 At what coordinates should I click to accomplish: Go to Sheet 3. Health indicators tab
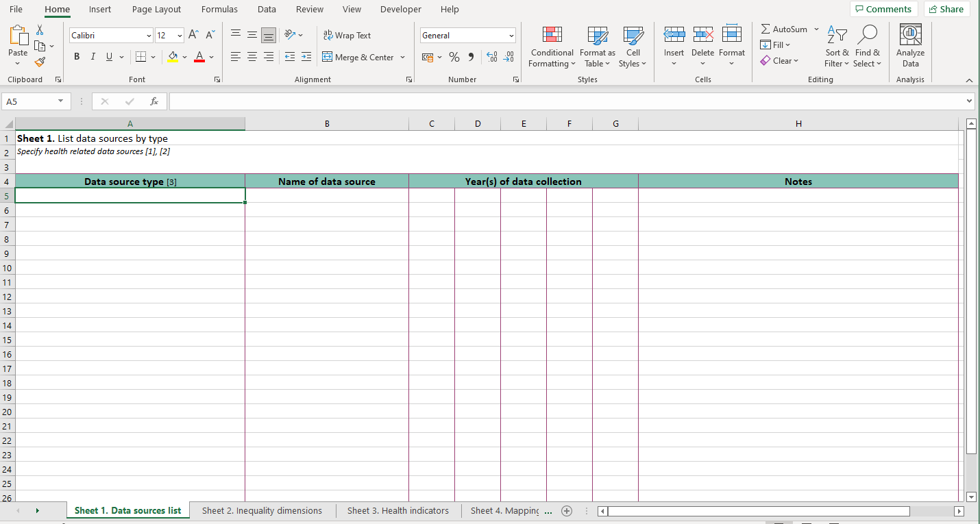click(x=397, y=511)
